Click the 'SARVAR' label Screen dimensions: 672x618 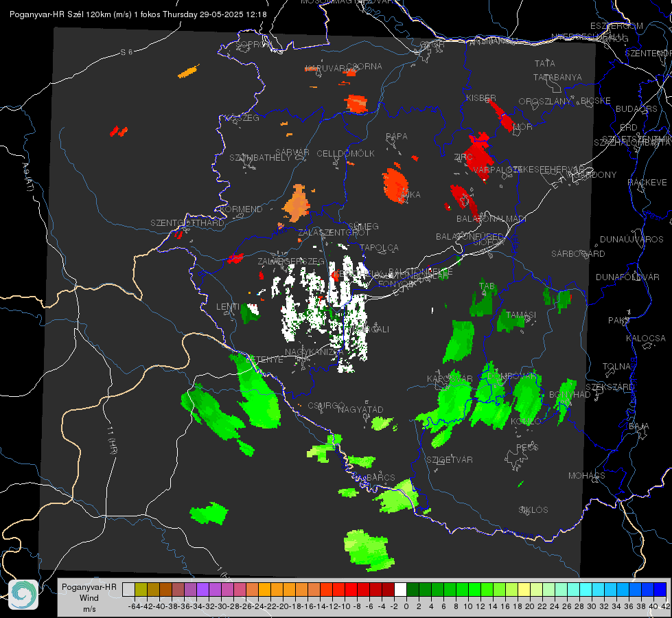292,152
